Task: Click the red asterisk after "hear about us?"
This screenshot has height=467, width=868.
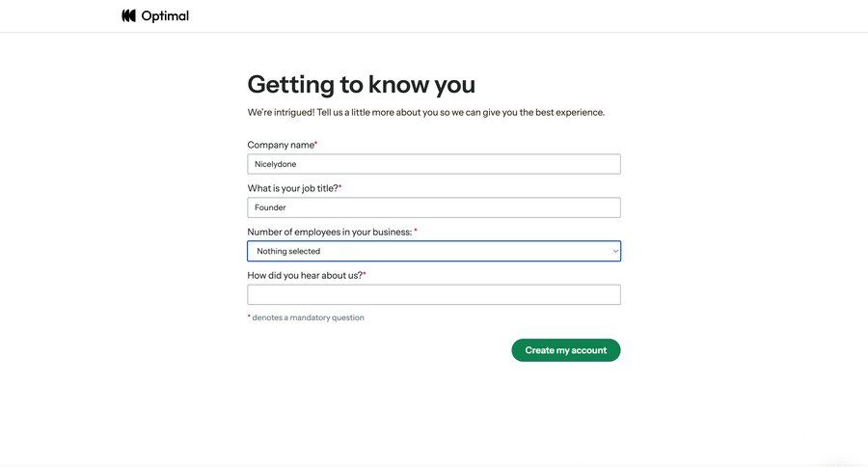Action: point(365,274)
